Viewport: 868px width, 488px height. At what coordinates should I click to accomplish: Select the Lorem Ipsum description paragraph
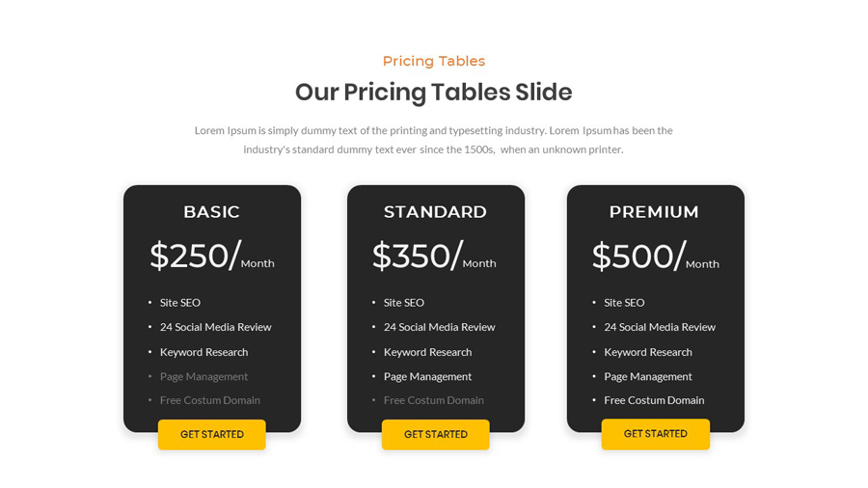pos(434,140)
